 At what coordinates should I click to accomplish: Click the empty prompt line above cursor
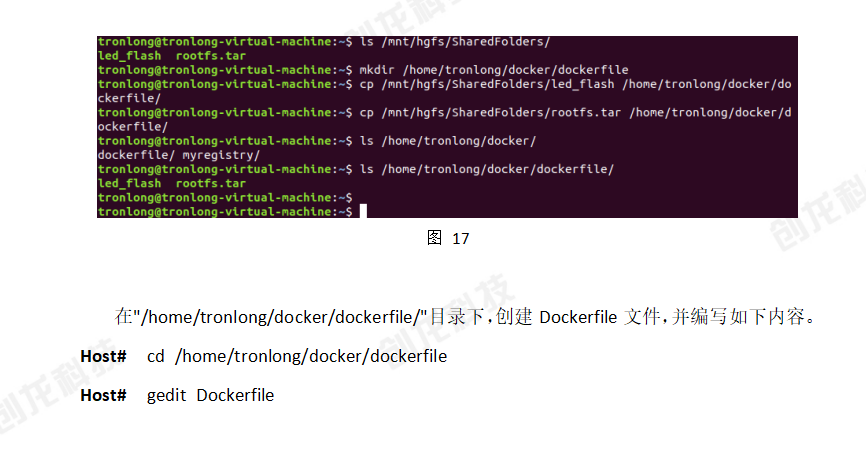(225, 197)
